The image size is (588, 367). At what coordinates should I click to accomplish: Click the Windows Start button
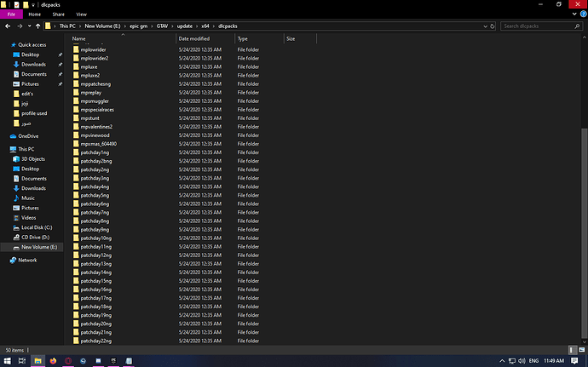coord(8,360)
